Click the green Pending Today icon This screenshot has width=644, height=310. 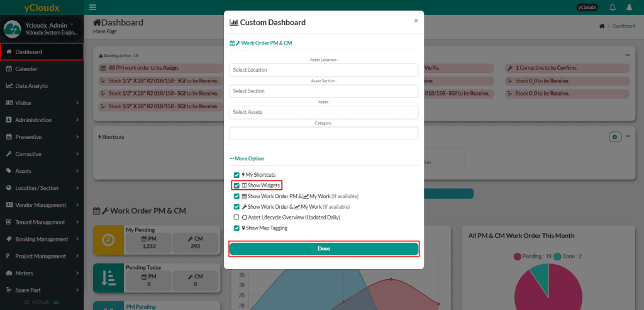tap(108, 277)
